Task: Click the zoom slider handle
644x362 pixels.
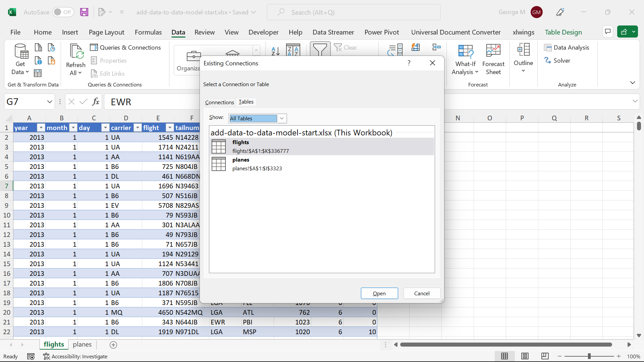Action: point(589,356)
